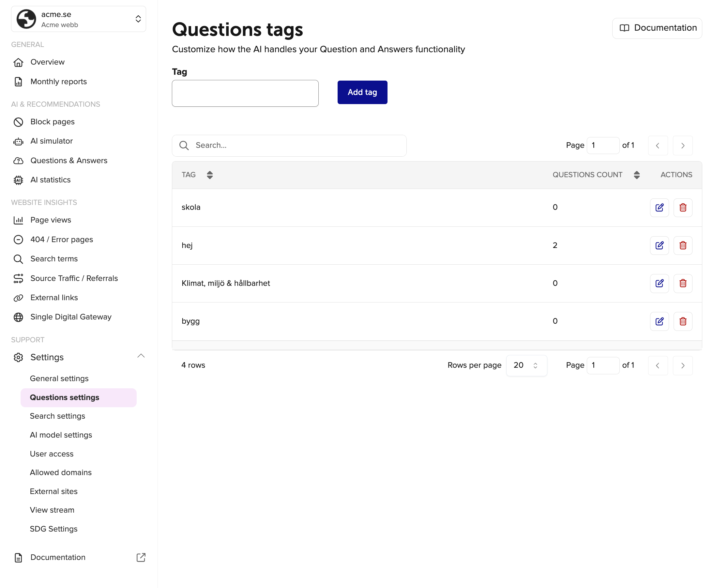Sort by Questions Count column
Screen dimensions: 715x588
click(636, 175)
